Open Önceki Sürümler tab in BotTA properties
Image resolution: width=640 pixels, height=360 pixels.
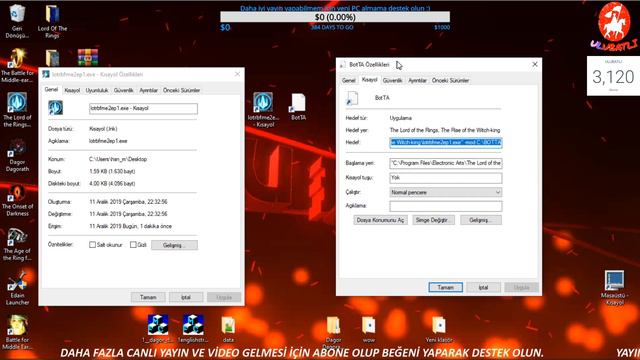451,80
